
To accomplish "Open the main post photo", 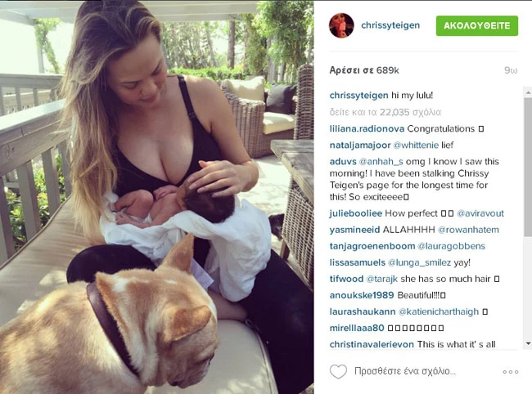I will tap(157, 197).
